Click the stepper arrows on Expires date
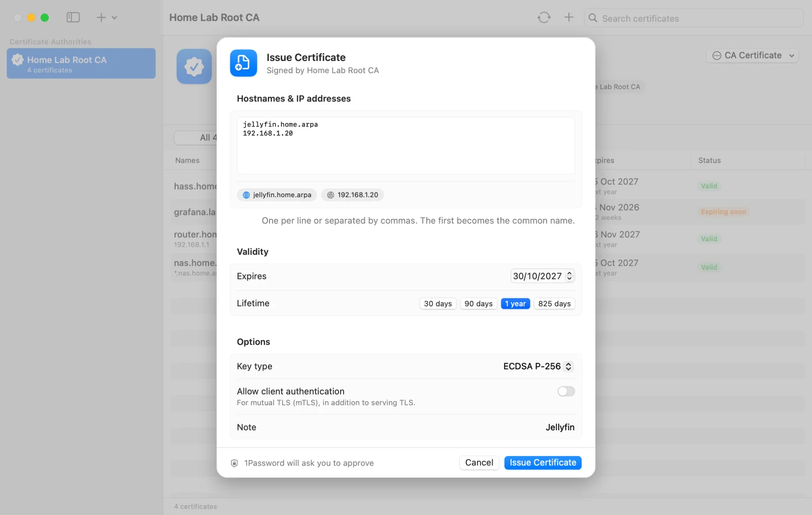This screenshot has height=515, width=812. coord(569,276)
